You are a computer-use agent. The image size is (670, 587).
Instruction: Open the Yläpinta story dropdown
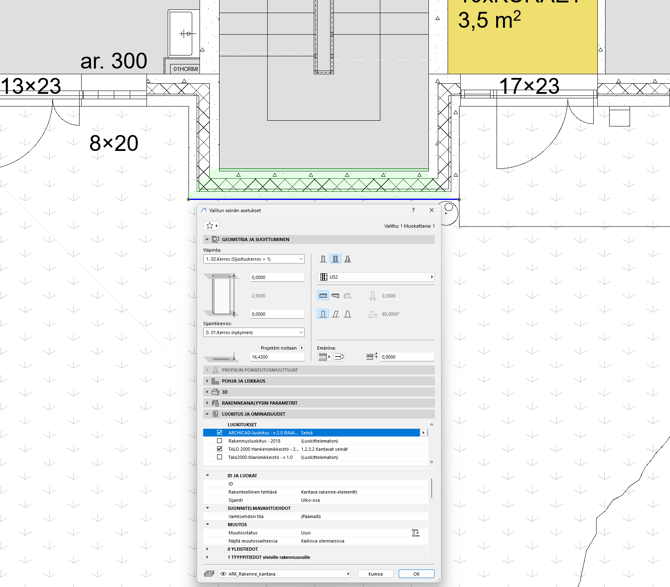coord(253,259)
